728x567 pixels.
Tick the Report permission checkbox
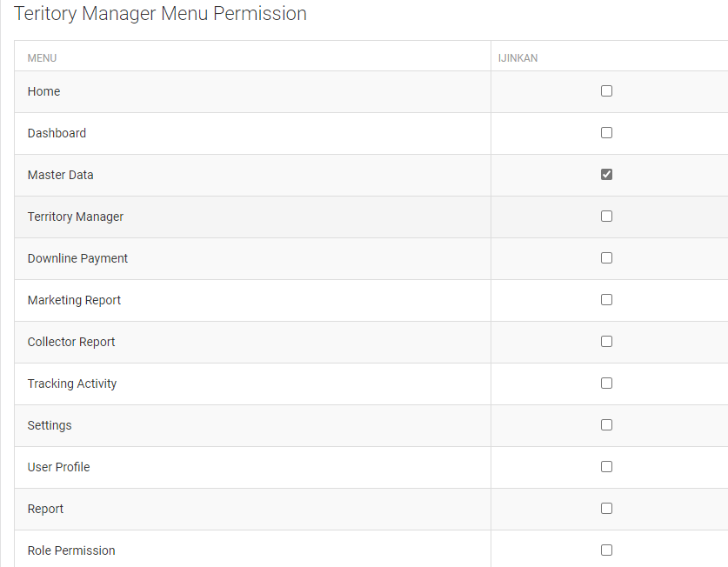606,509
